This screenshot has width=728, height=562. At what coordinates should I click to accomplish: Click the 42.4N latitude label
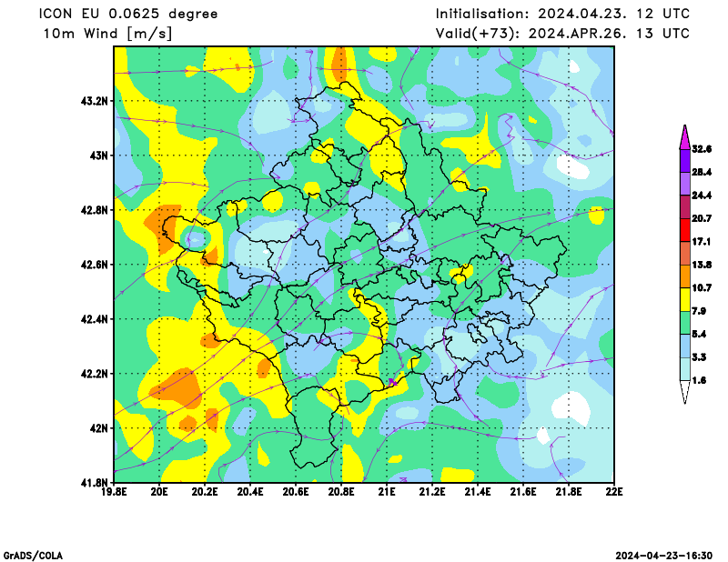(95, 319)
